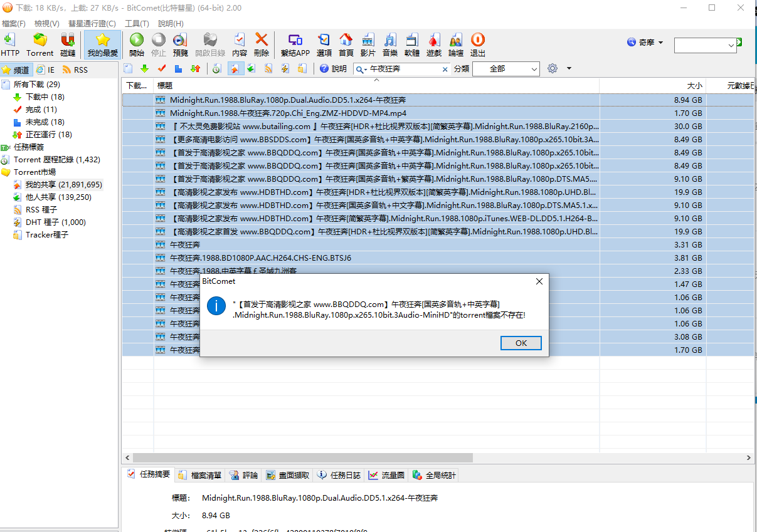Click the horizontal scrollbar under the task list
This screenshot has height=532, width=757.
pyautogui.click(x=302, y=458)
